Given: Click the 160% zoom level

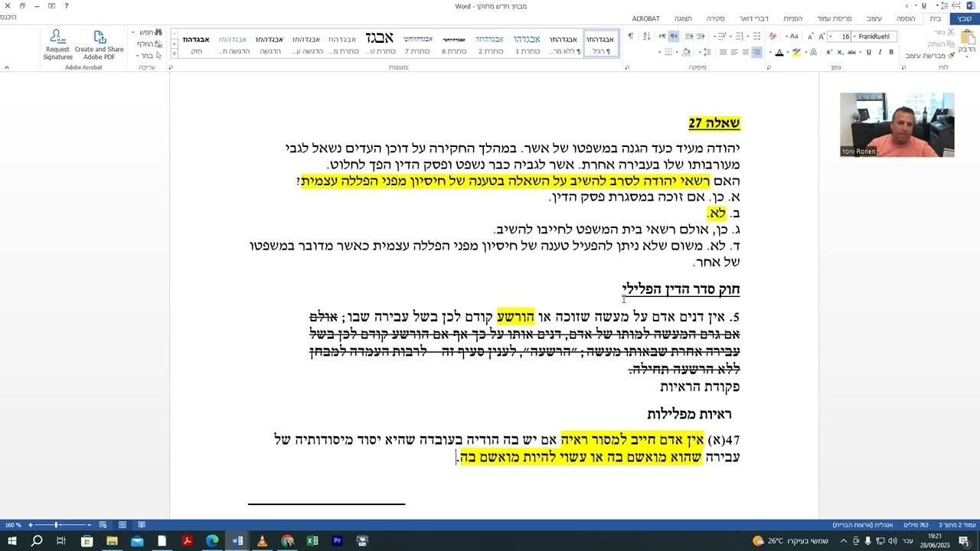Looking at the screenshot, I should pos(13,525).
